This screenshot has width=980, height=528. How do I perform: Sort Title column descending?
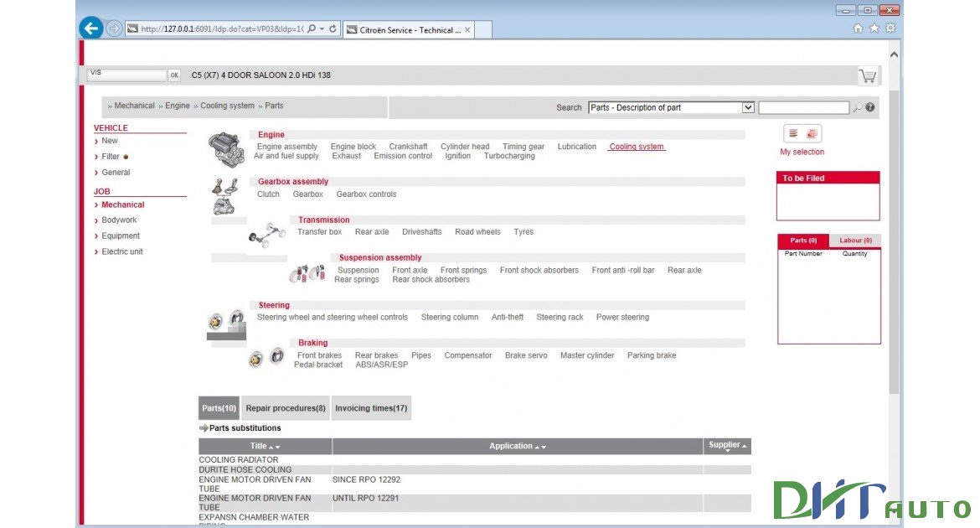pos(277,447)
